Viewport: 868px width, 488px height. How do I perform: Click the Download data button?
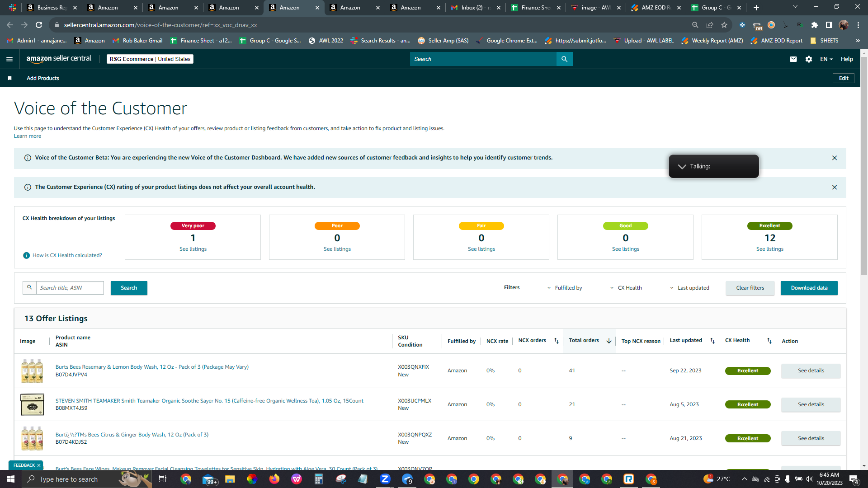pos(809,288)
